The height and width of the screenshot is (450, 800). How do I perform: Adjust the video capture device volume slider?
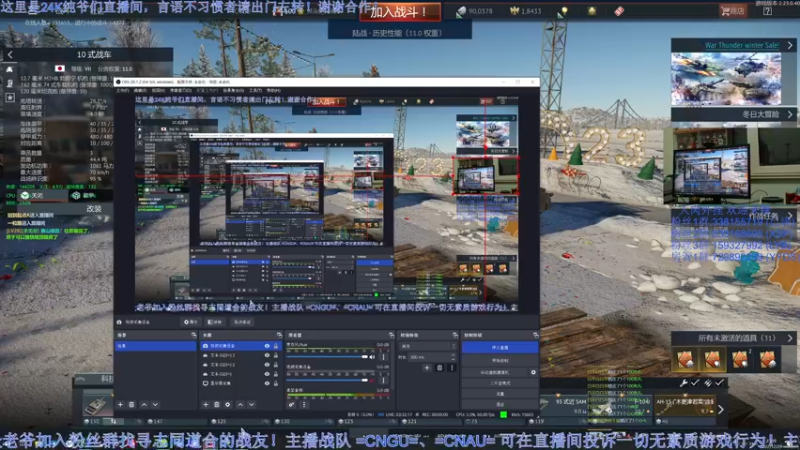pos(328,380)
